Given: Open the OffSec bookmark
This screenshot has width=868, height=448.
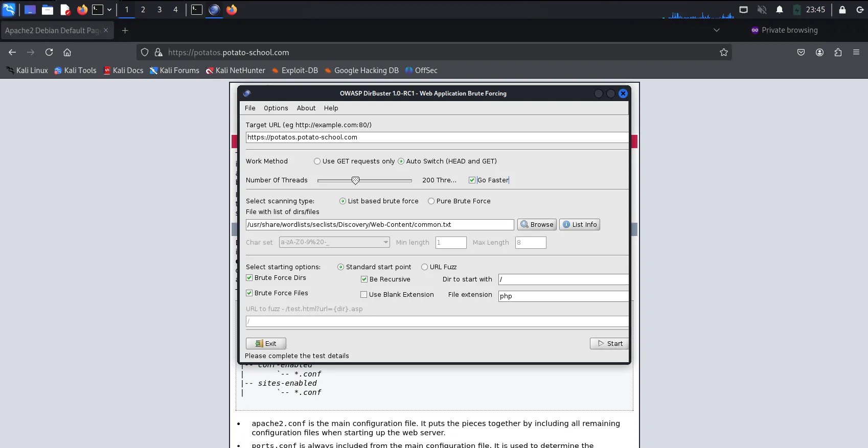Looking at the screenshot, I should (421, 70).
